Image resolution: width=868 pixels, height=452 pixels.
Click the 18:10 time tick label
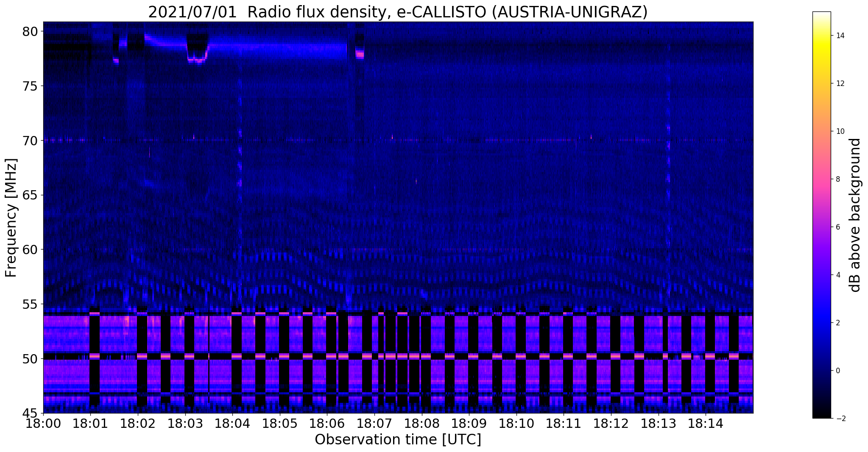(516, 423)
